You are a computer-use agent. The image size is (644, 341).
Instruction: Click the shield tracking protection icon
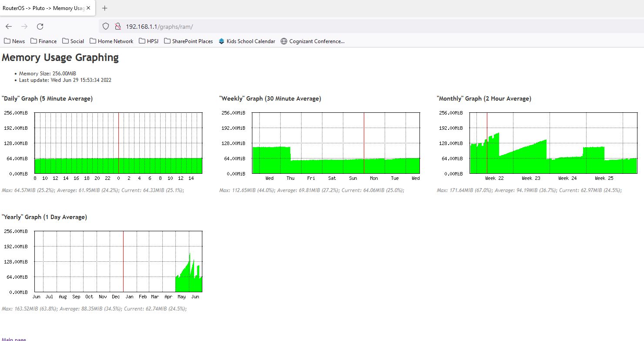coord(105,27)
